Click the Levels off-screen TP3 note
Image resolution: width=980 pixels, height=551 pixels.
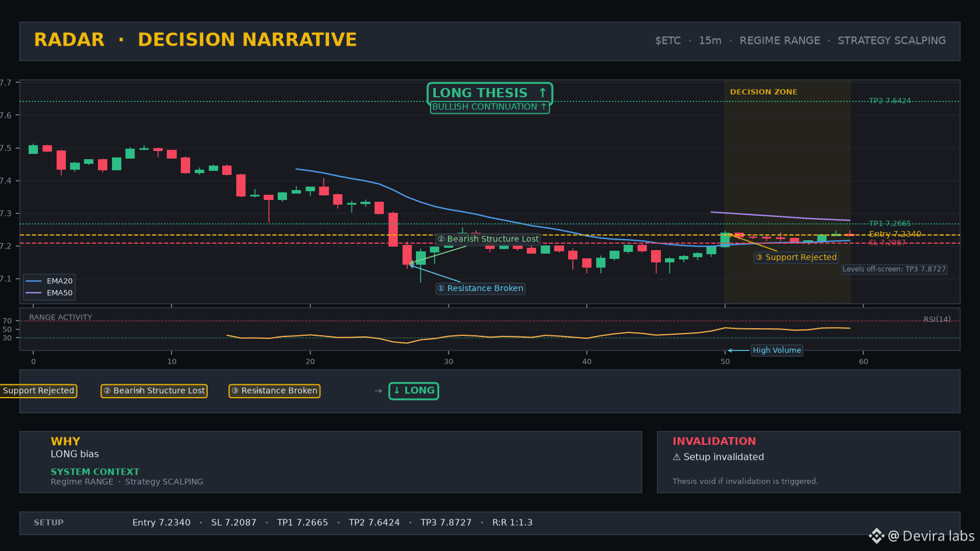[x=894, y=269]
